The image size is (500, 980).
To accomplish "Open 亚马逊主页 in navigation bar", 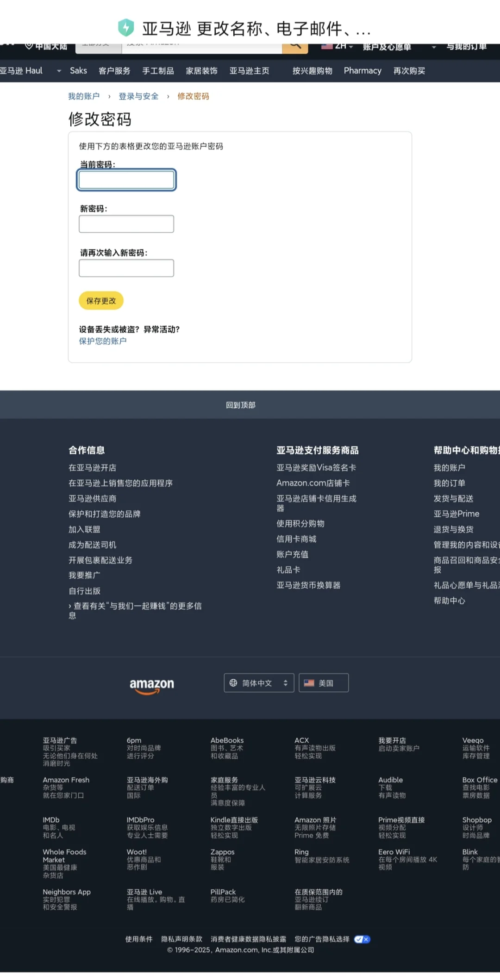I will click(249, 71).
